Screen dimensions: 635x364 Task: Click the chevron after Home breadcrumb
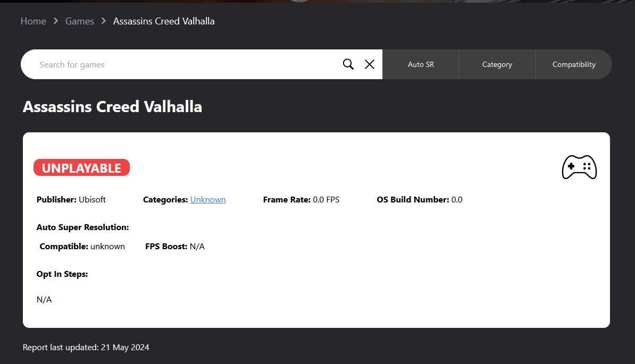[56, 21]
